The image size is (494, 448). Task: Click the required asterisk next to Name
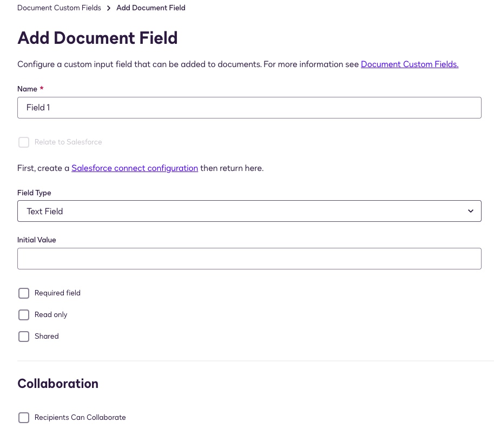point(42,89)
